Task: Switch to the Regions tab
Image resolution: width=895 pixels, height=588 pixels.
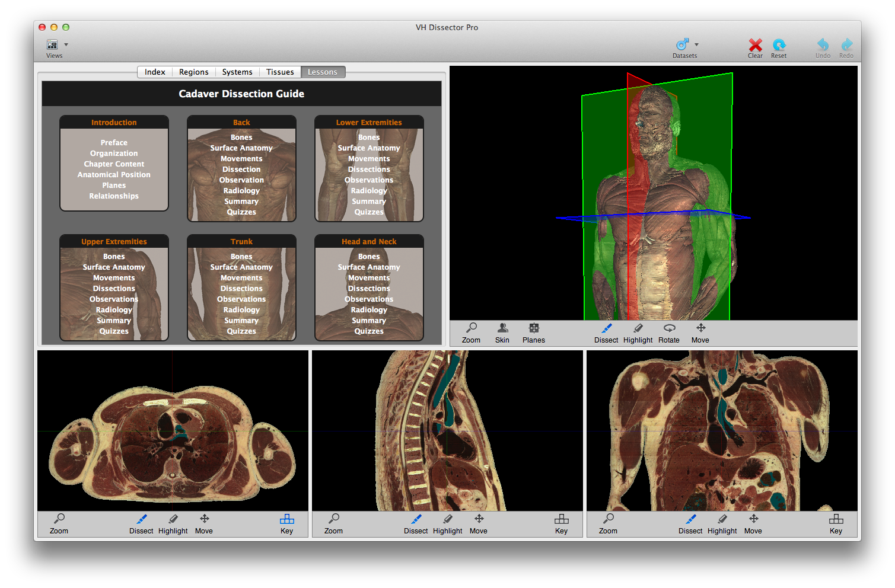Action: (194, 72)
